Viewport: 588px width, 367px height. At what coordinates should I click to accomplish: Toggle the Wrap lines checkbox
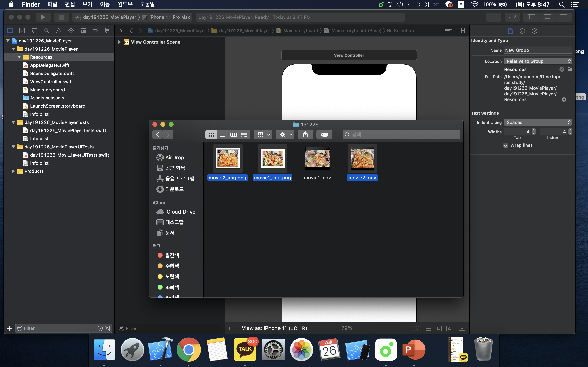pos(506,145)
